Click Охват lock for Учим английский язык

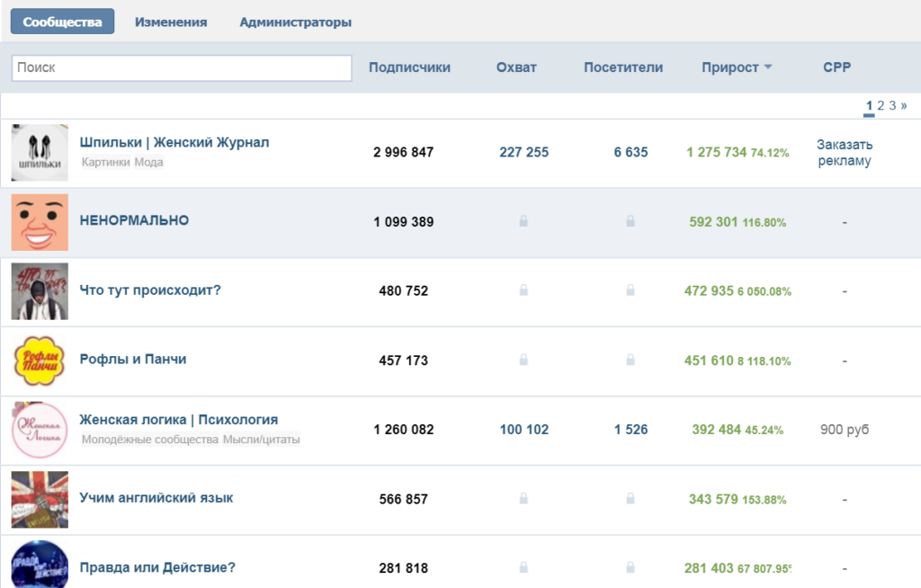(523, 499)
